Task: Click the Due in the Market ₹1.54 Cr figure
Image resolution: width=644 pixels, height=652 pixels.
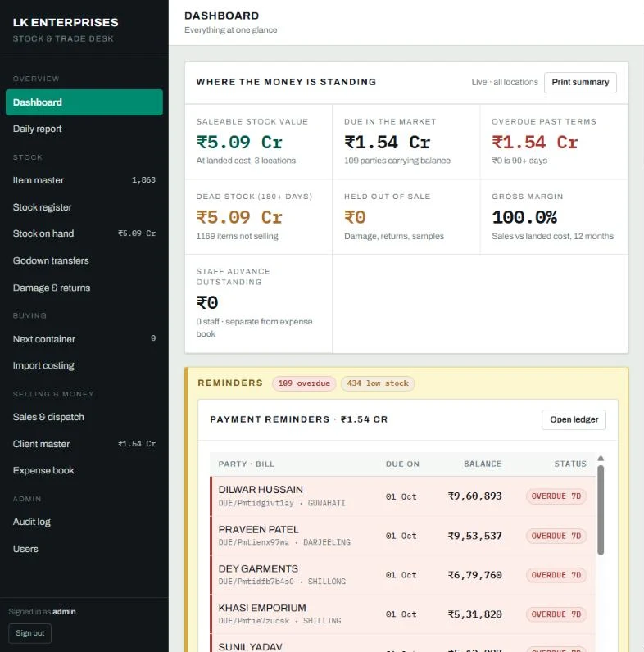Action: 387,143
